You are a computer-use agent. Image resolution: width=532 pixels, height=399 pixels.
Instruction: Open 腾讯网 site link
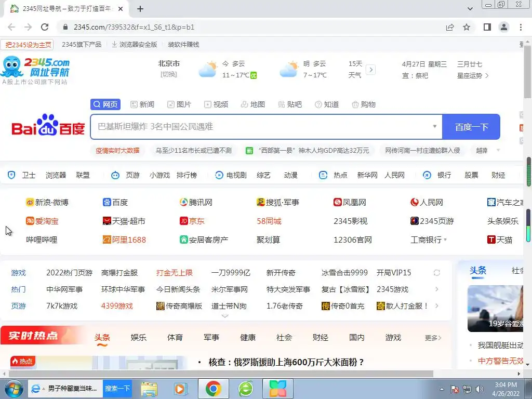pos(196,203)
